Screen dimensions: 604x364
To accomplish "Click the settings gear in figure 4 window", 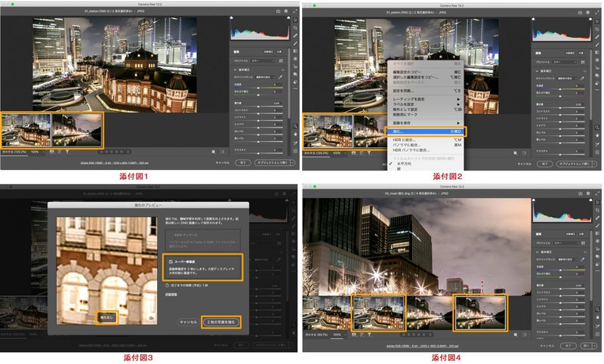I will [x=588, y=193].
